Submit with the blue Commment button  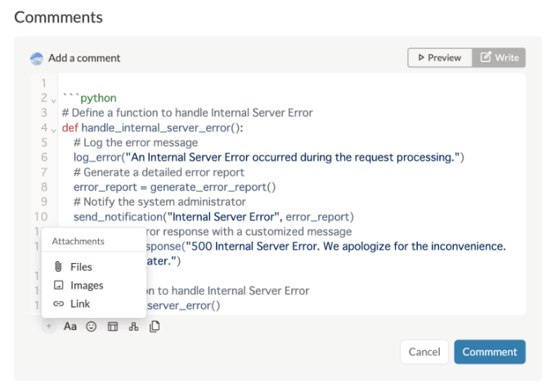point(490,352)
